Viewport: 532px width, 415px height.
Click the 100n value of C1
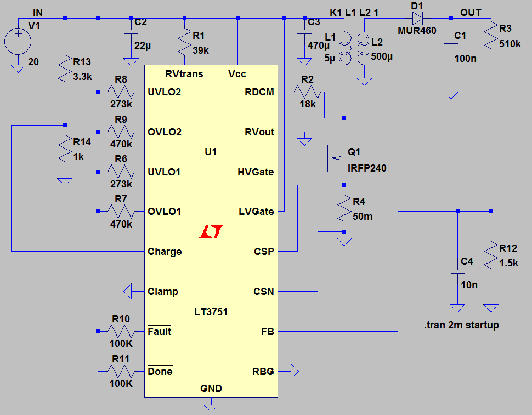pos(465,58)
